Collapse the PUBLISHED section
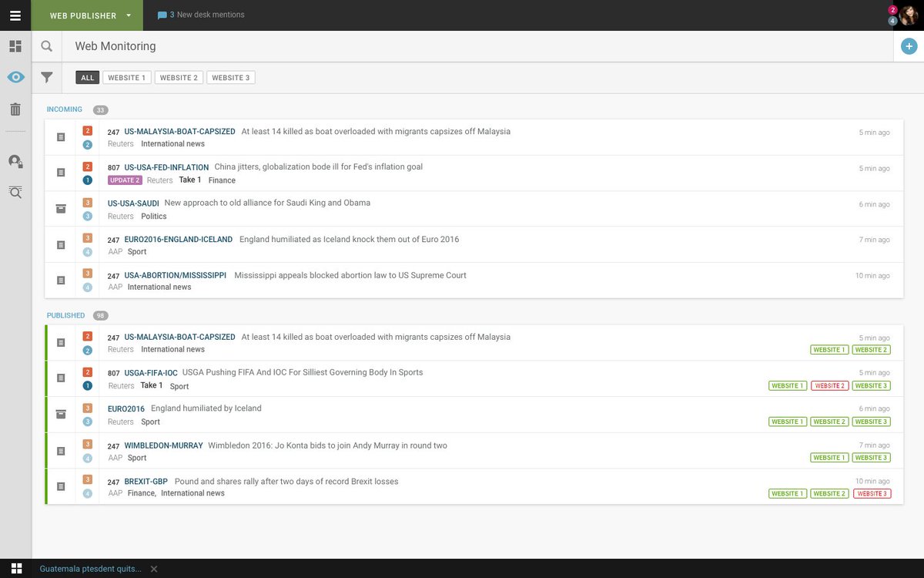This screenshot has width=924, height=578. [66, 315]
